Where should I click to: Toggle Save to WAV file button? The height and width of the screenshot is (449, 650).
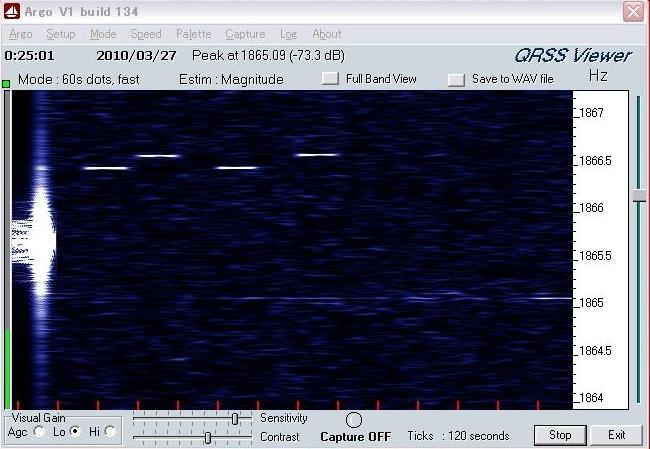coord(456,80)
